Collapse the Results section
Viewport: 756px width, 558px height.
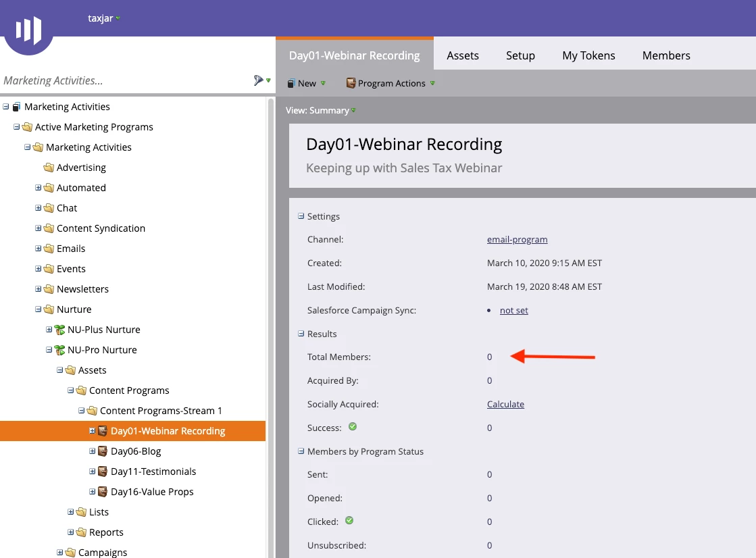tap(301, 334)
